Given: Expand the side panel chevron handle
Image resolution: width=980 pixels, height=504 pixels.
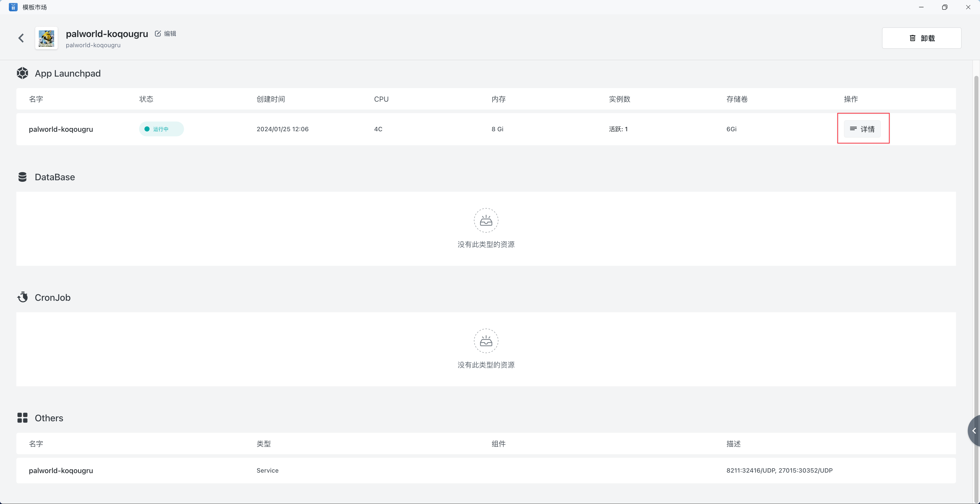Looking at the screenshot, I should (x=974, y=431).
